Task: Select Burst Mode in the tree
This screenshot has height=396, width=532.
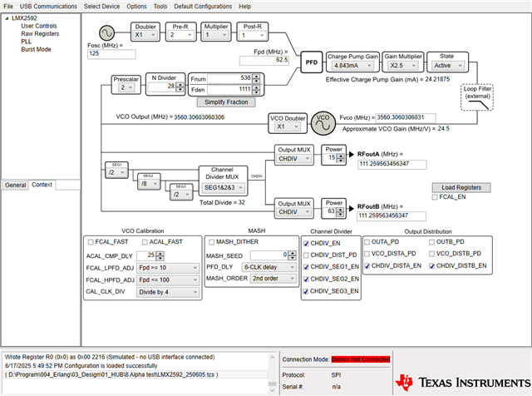Action: (36, 49)
